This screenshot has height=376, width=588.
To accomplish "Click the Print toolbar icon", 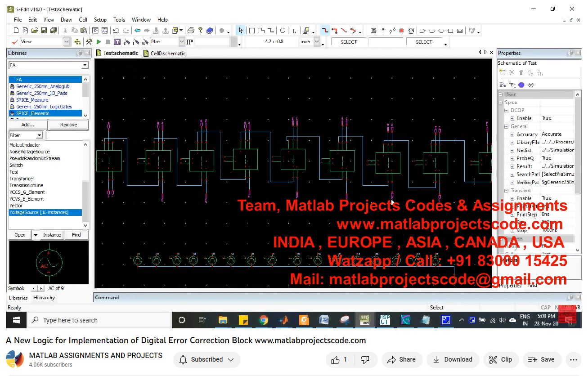I will coord(191,31).
